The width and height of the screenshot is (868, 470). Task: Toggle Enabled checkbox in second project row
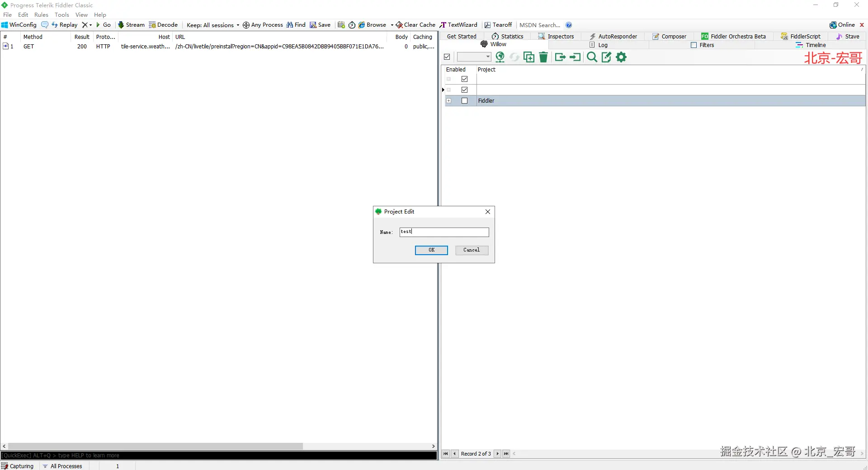click(464, 90)
